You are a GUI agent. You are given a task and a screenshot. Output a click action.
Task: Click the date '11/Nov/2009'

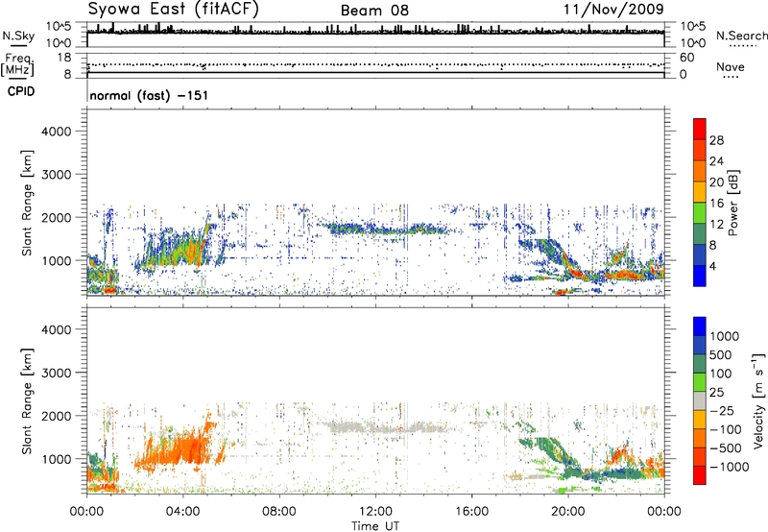613,9
